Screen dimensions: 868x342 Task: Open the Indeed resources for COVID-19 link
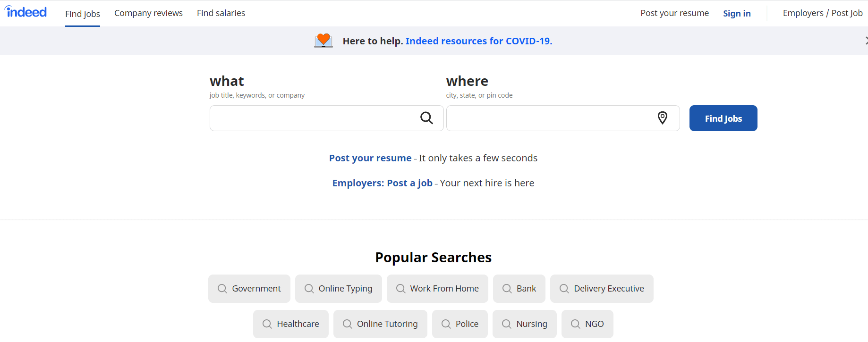479,41
